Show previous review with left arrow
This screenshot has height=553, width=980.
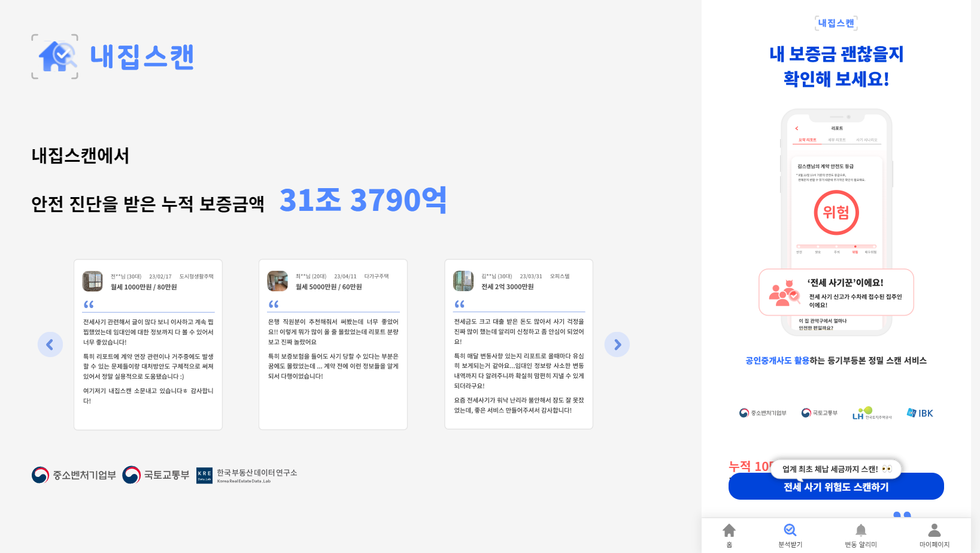coord(50,345)
